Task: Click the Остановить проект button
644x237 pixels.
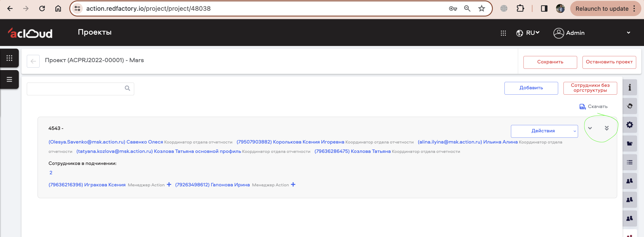Action: click(x=609, y=62)
